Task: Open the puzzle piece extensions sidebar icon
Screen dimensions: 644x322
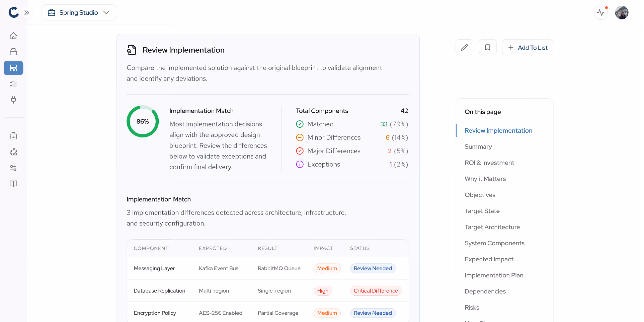Action: tap(13, 152)
